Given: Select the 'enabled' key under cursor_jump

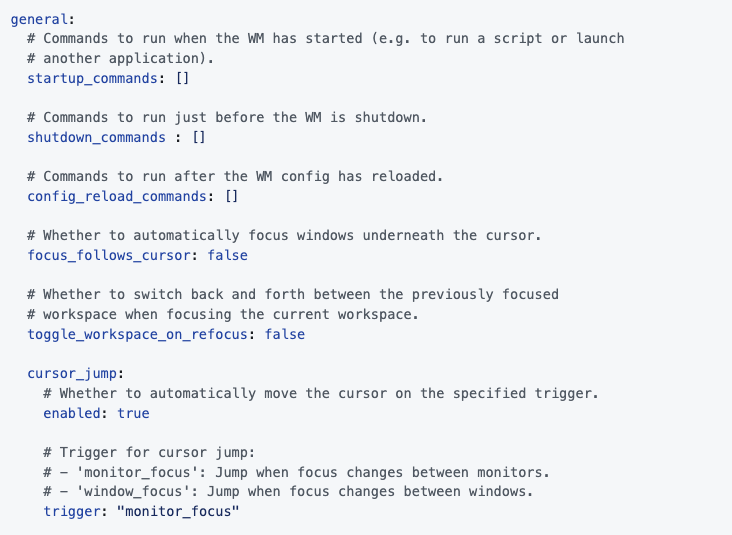Looking at the screenshot, I should click(x=72, y=413).
